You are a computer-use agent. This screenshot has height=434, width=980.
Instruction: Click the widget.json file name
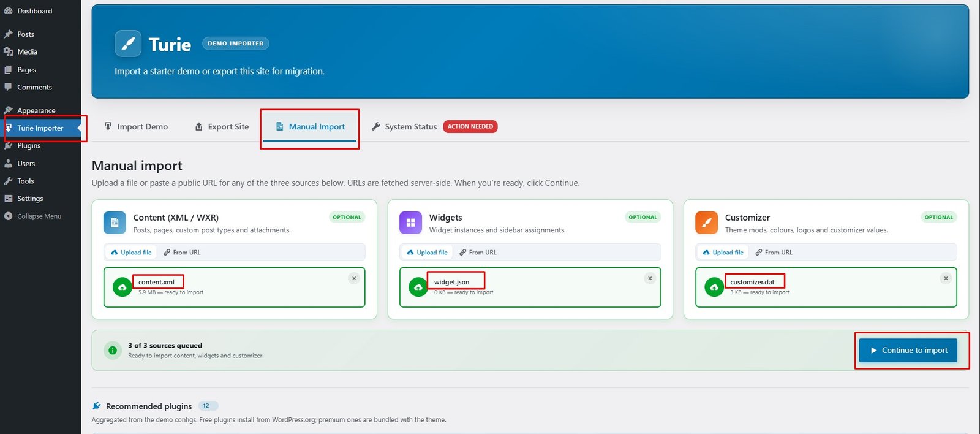pos(452,283)
